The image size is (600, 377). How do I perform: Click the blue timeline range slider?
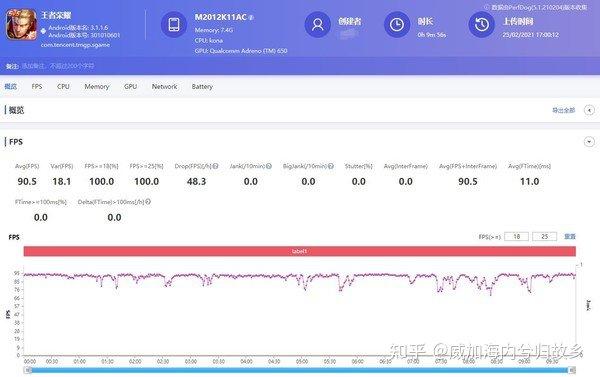pyautogui.click(x=300, y=370)
